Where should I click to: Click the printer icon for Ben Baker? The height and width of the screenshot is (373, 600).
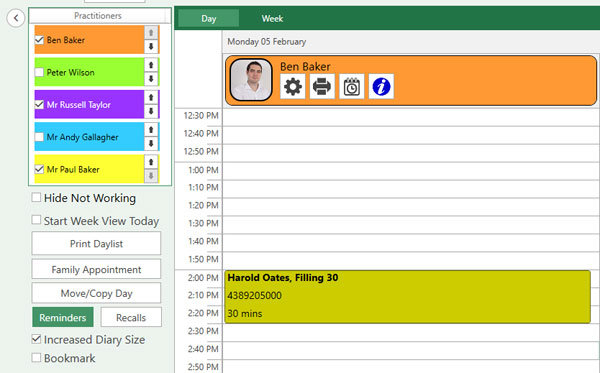click(322, 86)
